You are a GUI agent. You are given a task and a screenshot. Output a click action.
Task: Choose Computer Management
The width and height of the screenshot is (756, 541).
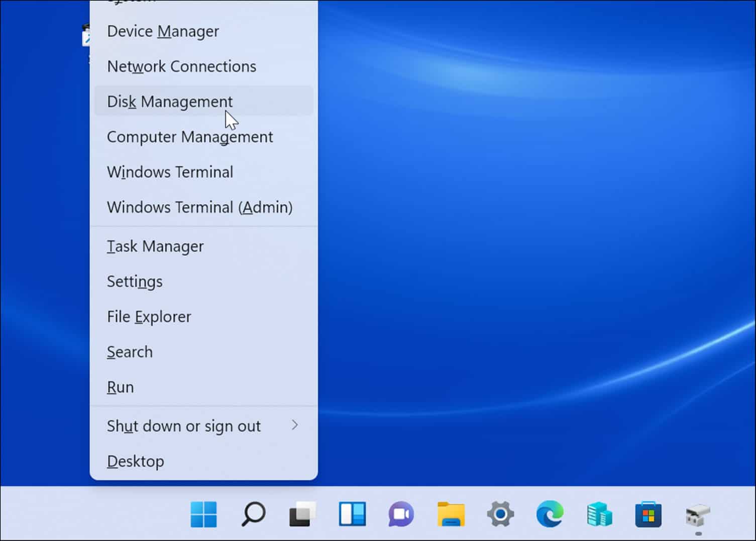pos(189,136)
